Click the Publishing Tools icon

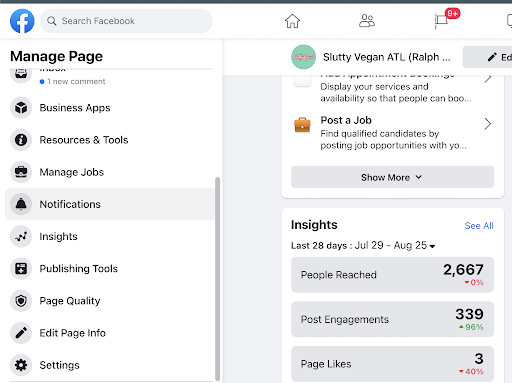tap(21, 268)
